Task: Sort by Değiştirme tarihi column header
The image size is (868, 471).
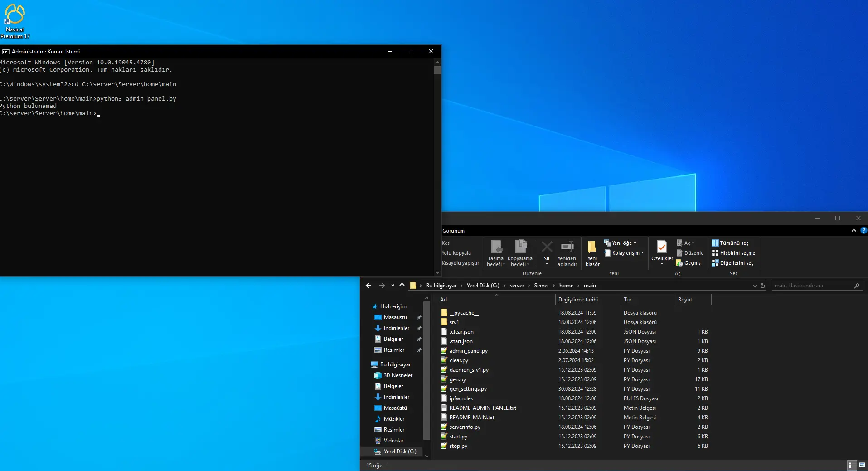Action: [588, 300]
